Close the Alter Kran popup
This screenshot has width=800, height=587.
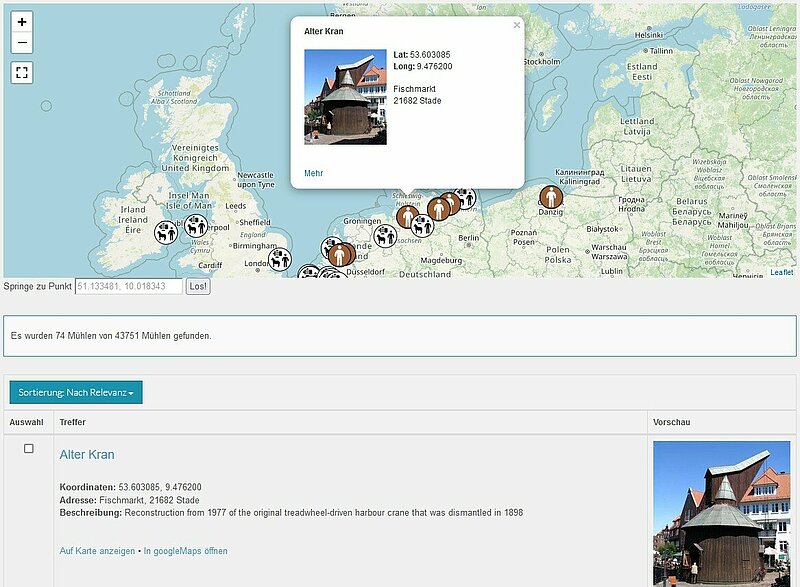(x=516, y=26)
